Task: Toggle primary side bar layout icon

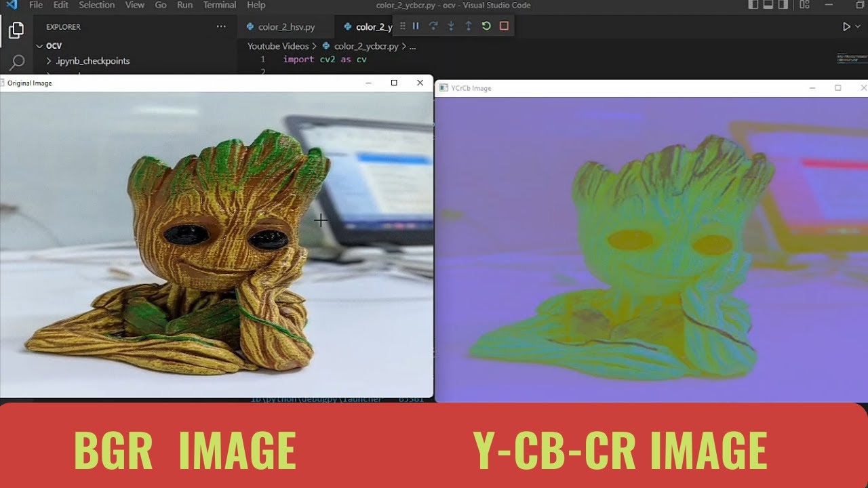Action: (x=753, y=5)
